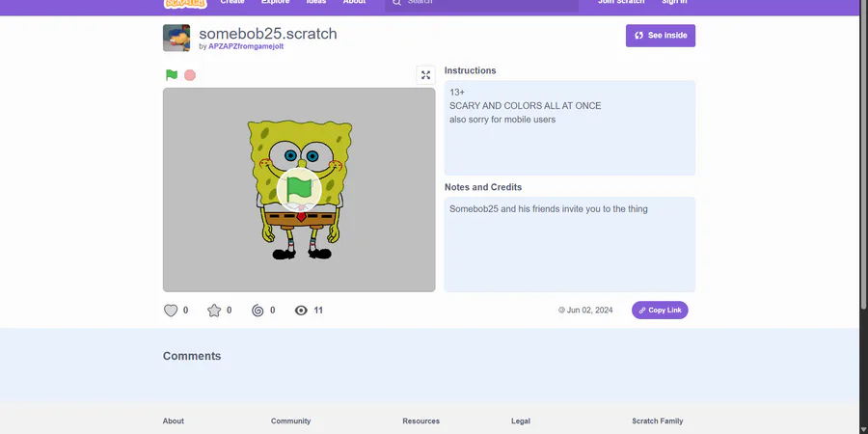
Task: Click the Join Scratch link
Action: [621, 2]
